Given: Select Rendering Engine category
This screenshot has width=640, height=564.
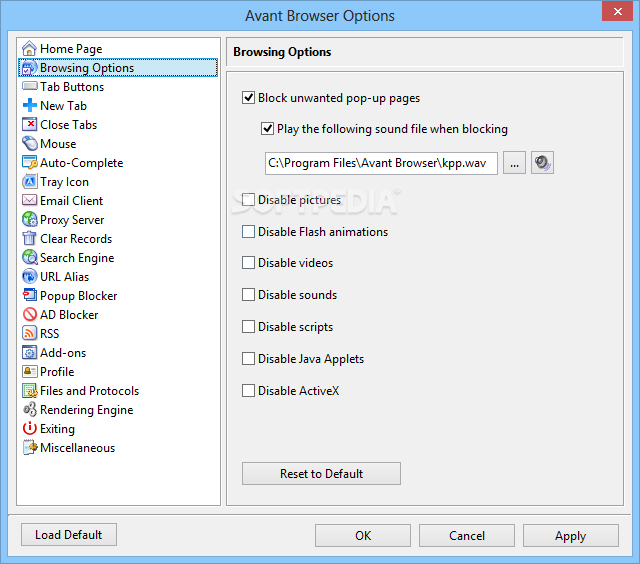Looking at the screenshot, I should (87, 410).
